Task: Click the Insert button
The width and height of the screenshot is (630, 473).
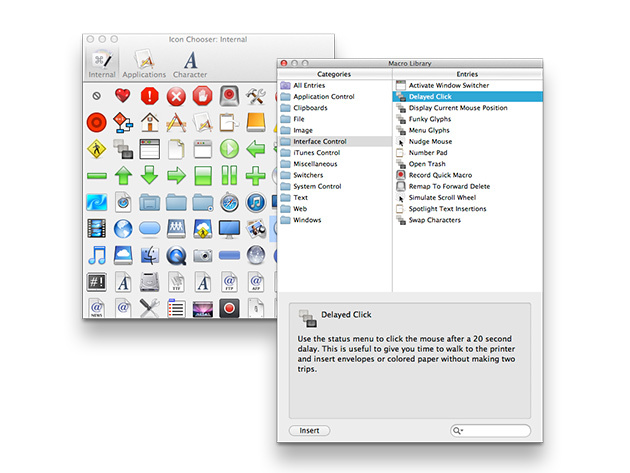Action: point(310,430)
